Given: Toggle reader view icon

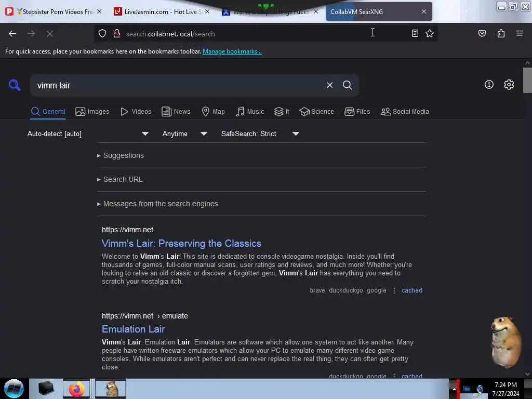Looking at the screenshot, I should pos(415,33).
